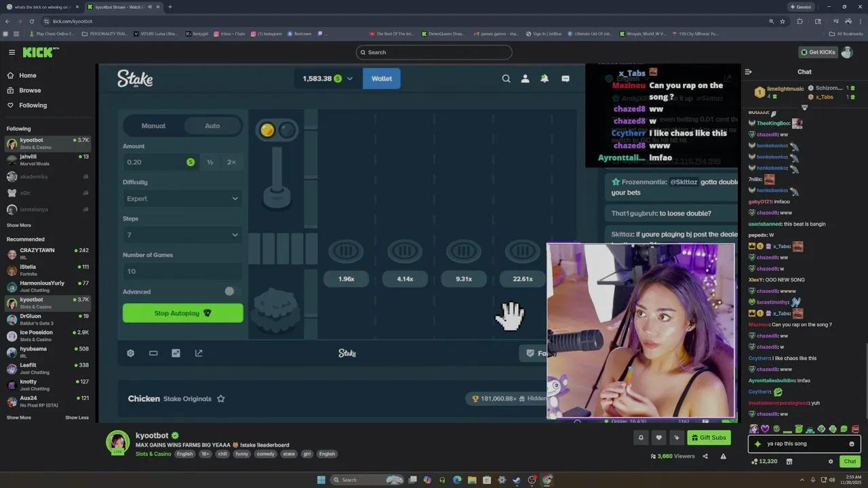Click the Number of Games field
The height and width of the screenshot is (488, 868).
tap(182, 271)
